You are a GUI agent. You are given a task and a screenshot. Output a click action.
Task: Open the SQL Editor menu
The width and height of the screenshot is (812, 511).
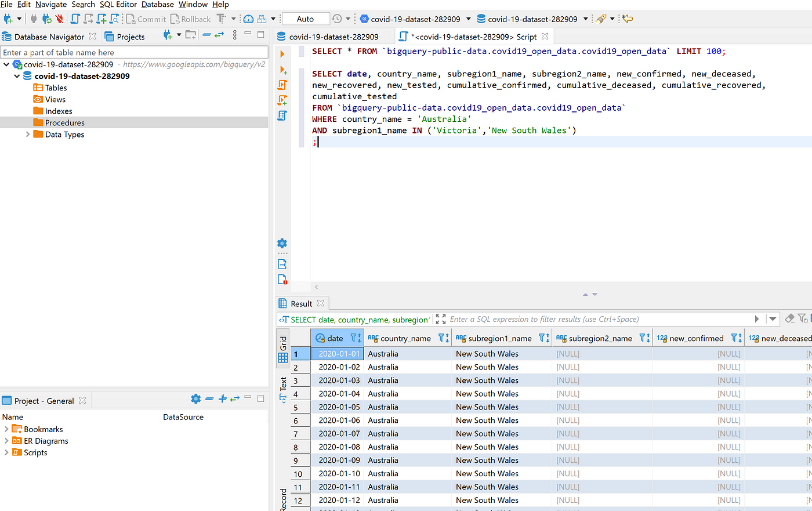pos(118,5)
